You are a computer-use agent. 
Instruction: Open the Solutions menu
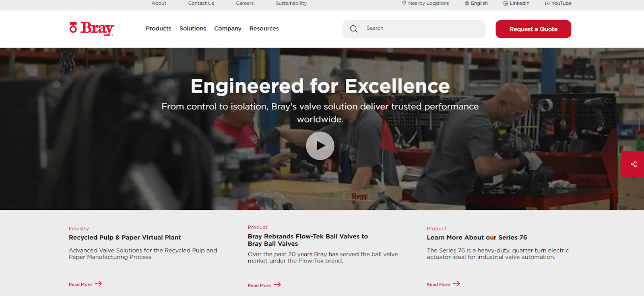click(193, 29)
